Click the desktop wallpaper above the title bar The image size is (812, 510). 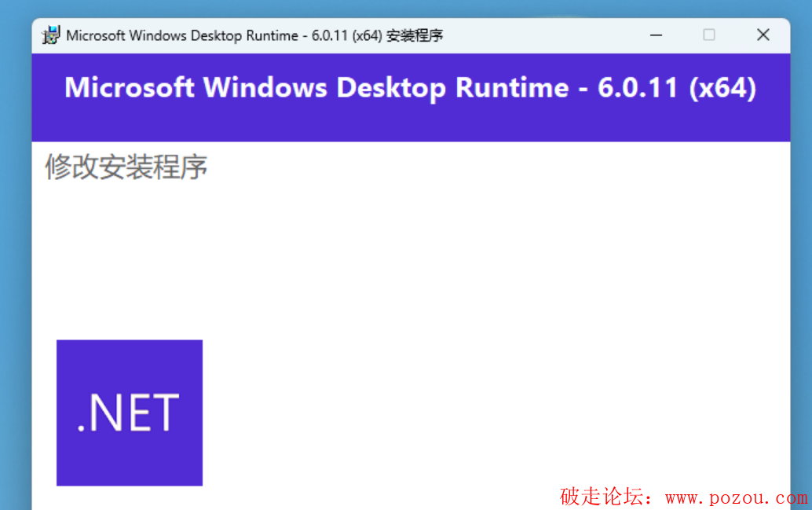tap(393, 8)
